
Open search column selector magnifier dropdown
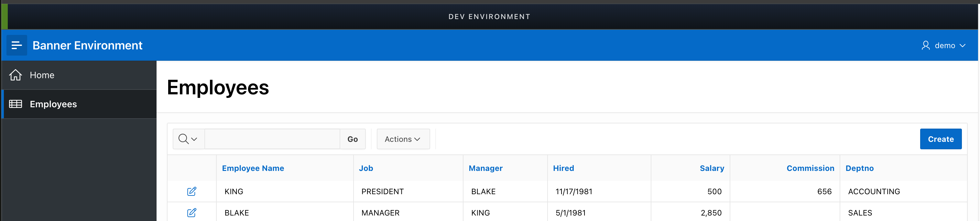[x=188, y=139]
